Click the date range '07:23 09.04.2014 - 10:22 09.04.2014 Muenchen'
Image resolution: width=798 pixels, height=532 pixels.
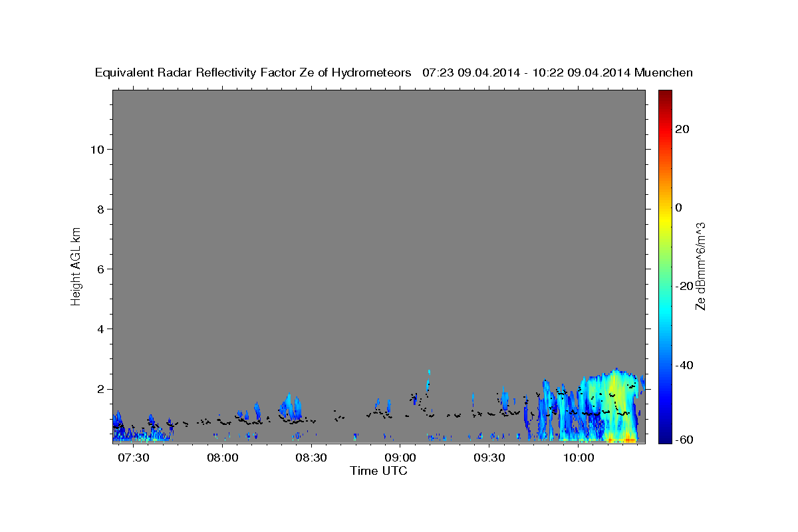click(557, 72)
